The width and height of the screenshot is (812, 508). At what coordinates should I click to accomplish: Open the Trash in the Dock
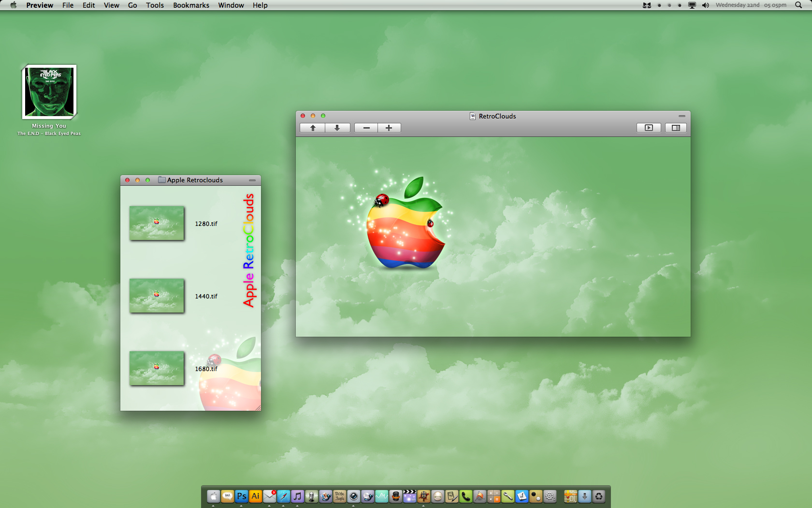[x=599, y=496]
